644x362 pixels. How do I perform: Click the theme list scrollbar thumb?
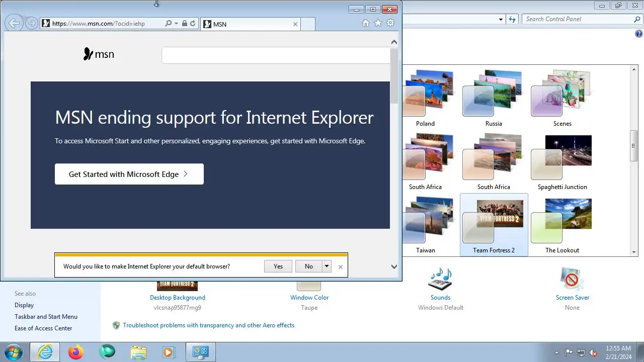tap(634, 145)
